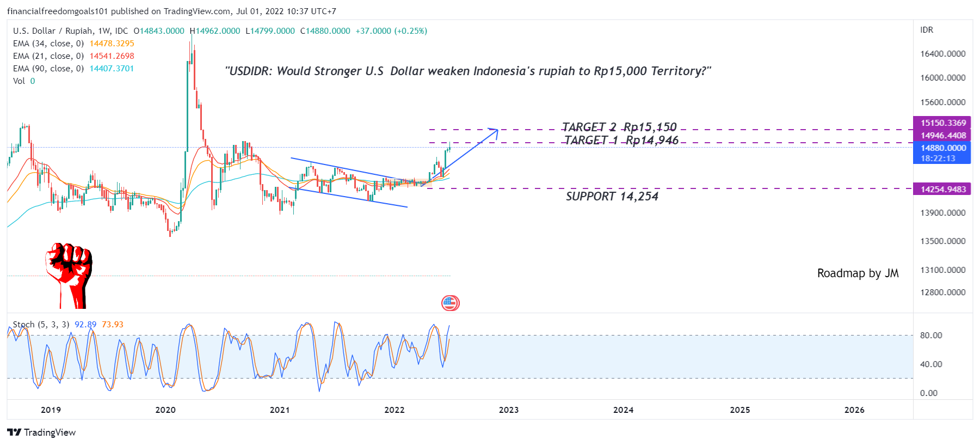Click the TARGET 2 Rp15,150 label
Image resolution: width=980 pixels, height=445 pixels.
click(x=619, y=127)
